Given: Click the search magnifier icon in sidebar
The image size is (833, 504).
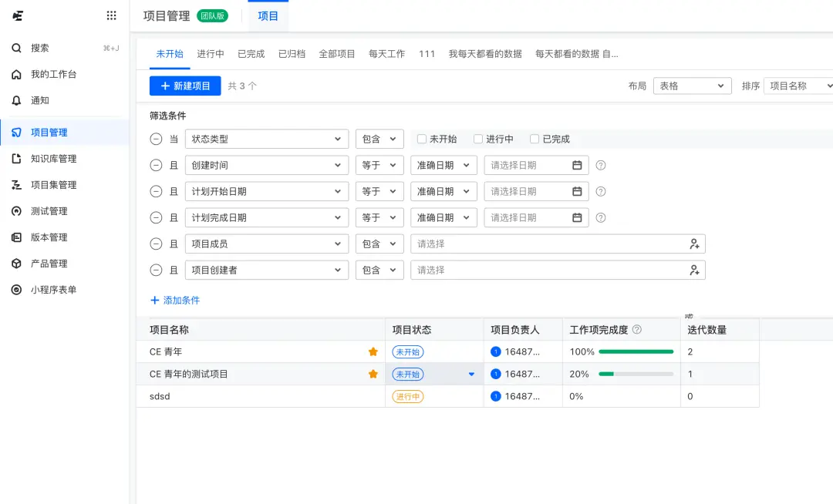Looking at the screenshot, I should point(16,48).
